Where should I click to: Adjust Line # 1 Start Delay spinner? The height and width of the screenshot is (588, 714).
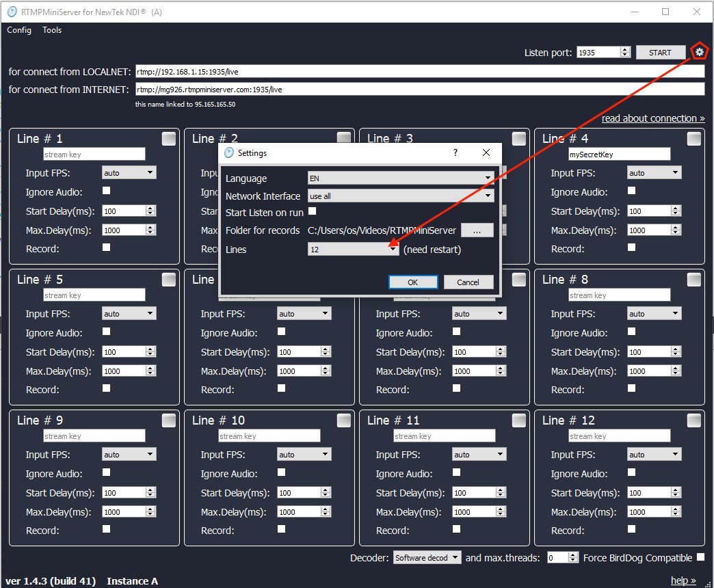[x=150, y=211]
